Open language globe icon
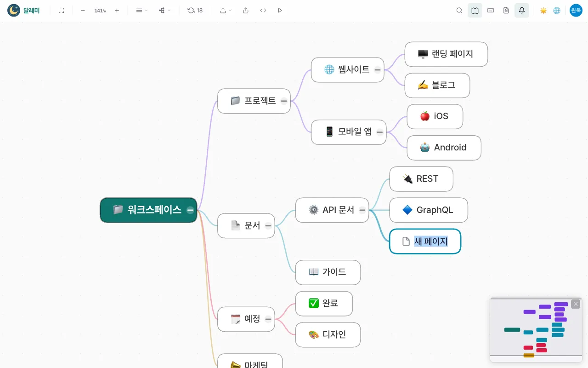The width and height of the screenshot is (588, 368). point(557,10)
